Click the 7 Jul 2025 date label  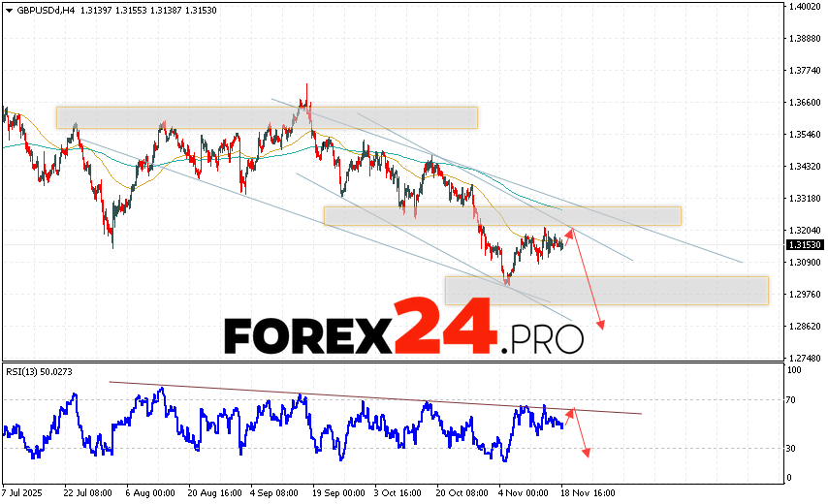coord(22,491)
